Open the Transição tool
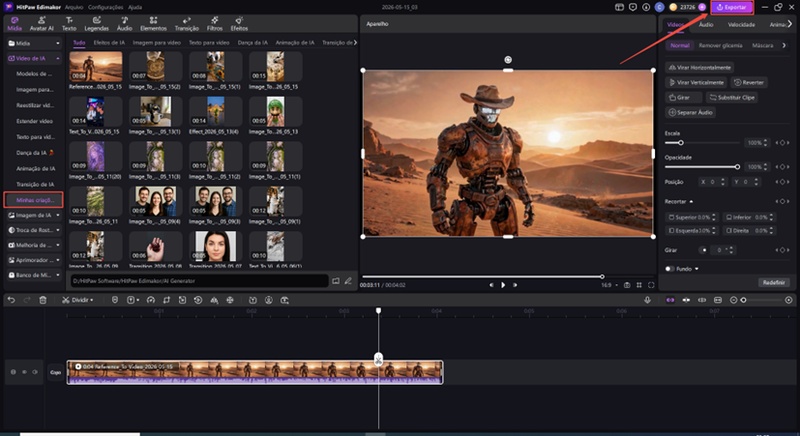This screenshot has width=800, height=436. coord(187,23)
